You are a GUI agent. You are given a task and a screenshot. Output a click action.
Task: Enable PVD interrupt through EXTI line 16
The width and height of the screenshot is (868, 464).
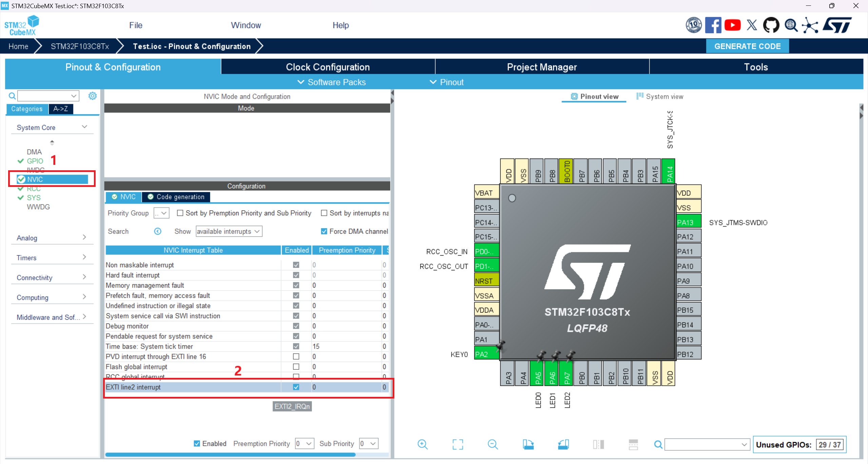point(296,356)
